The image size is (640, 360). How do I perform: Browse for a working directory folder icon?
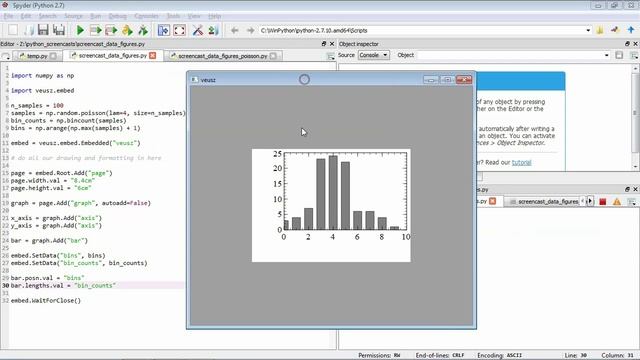[x=600, y=30]
